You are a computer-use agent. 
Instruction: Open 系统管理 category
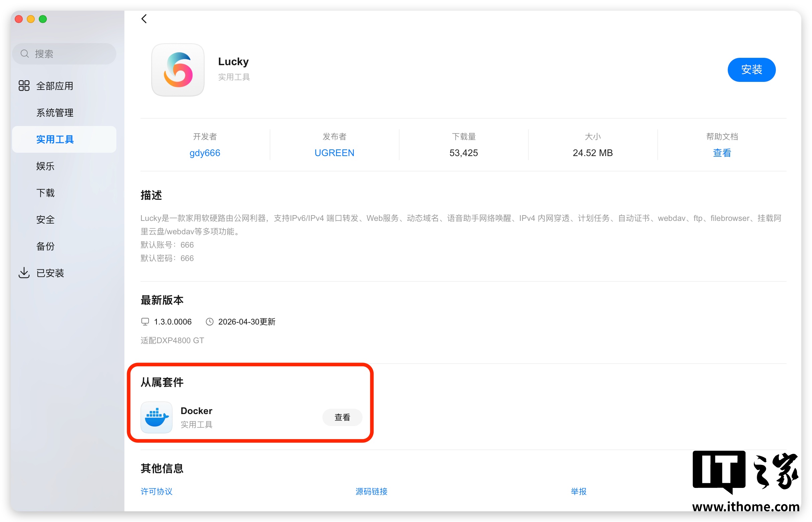point(64,113)
